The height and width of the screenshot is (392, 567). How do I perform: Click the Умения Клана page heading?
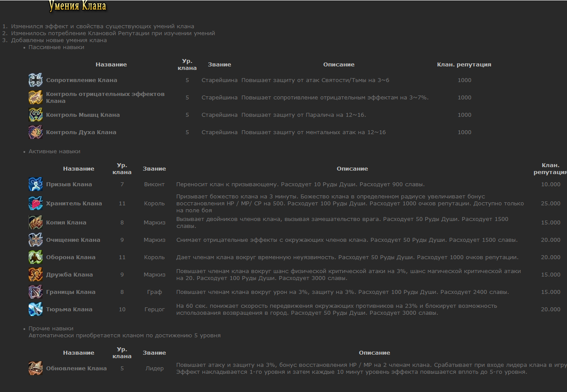click(x=77, y=7)
